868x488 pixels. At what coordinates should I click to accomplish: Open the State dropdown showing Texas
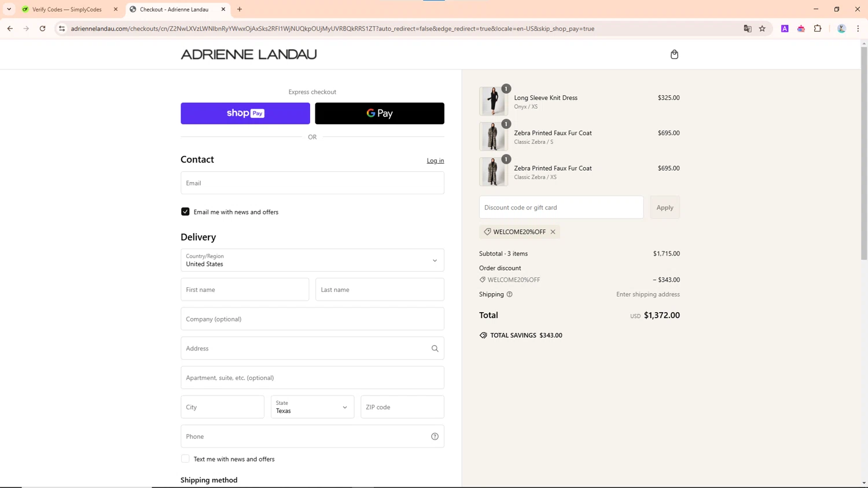click(312, 407)
